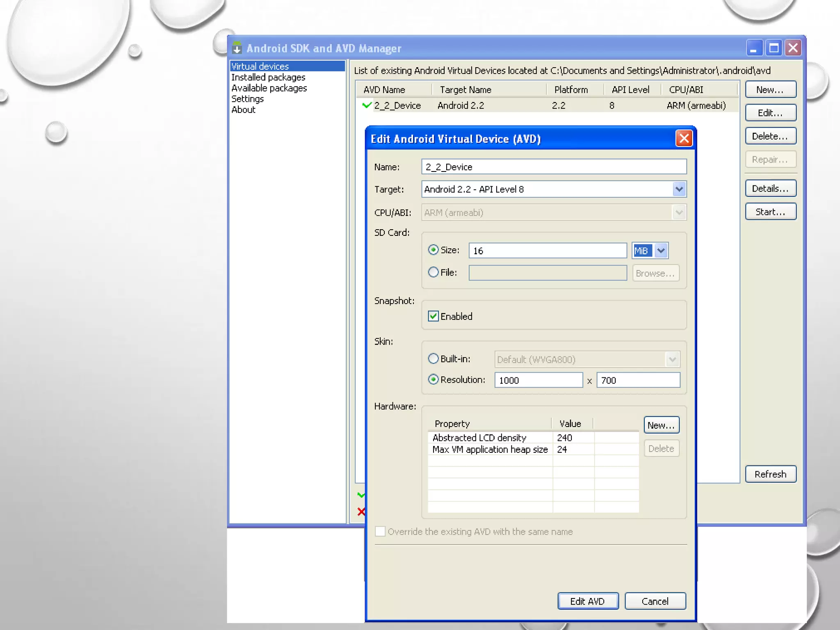840x630 pixels.
Task: Choose the Built-in skin radio button
Action: coord(433,359)
